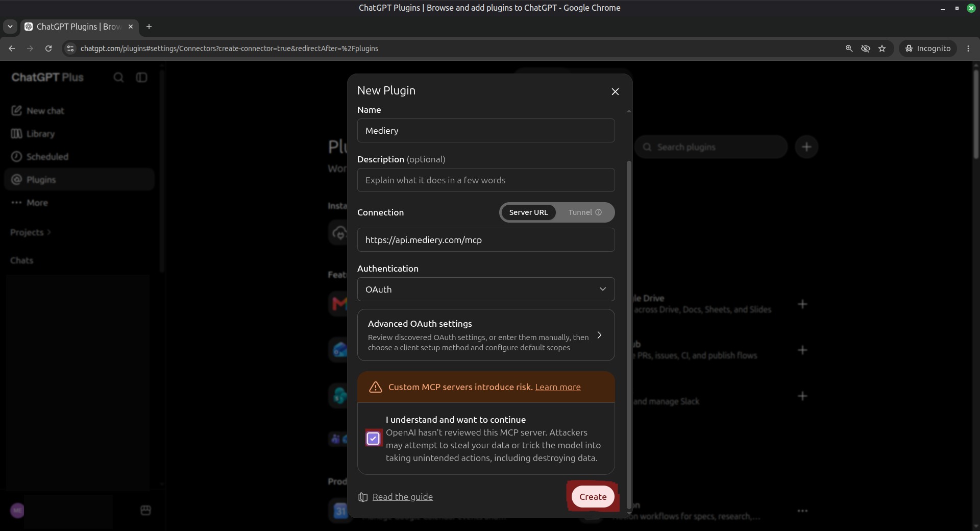The width and height of the screenshot is (980, 531).
Task: Click the guide book icon next to Read the guide
Action: (363, 497)
